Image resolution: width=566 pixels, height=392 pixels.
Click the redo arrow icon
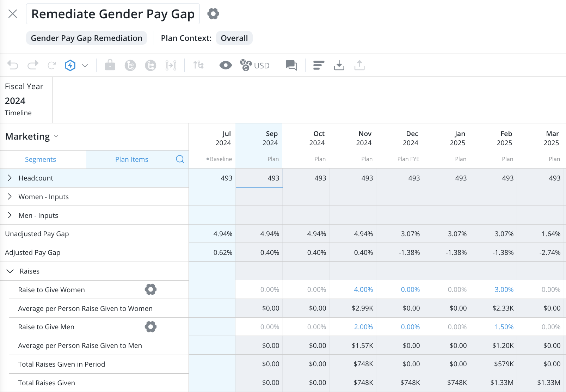click(33, 65)
